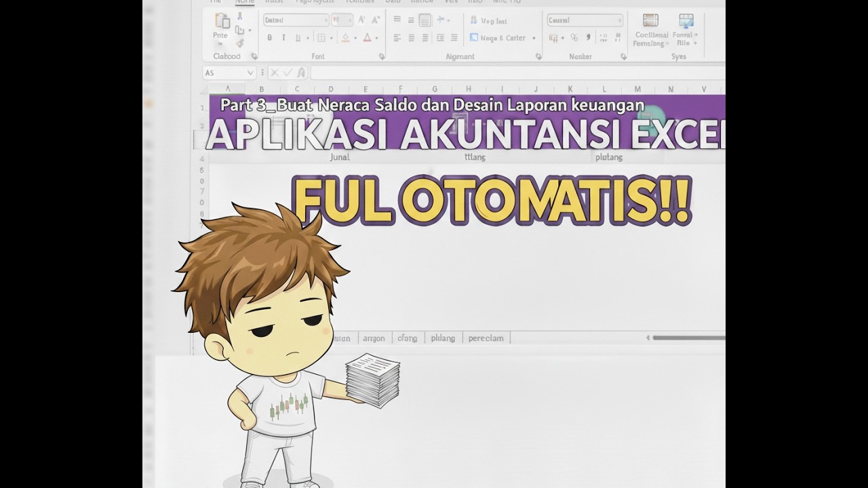
Task: Click the Fill Color bucket icon
Action: [345, 38]
